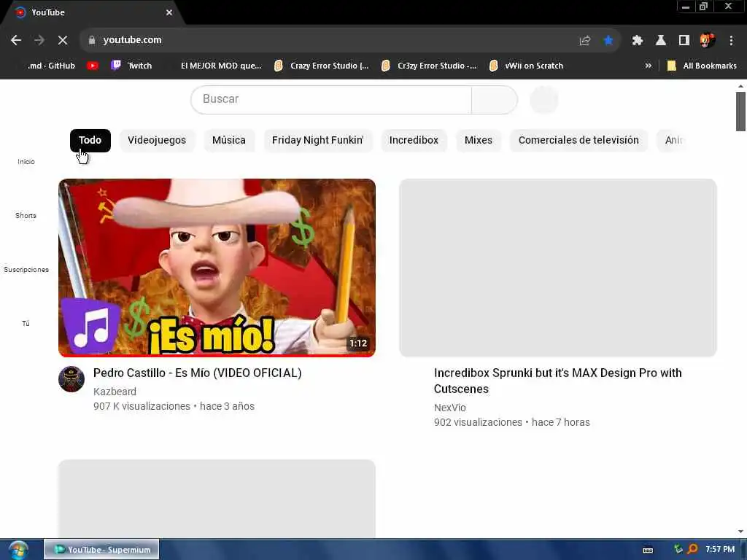Open the Kazbeard channel avatar

(x=71, y=379)
